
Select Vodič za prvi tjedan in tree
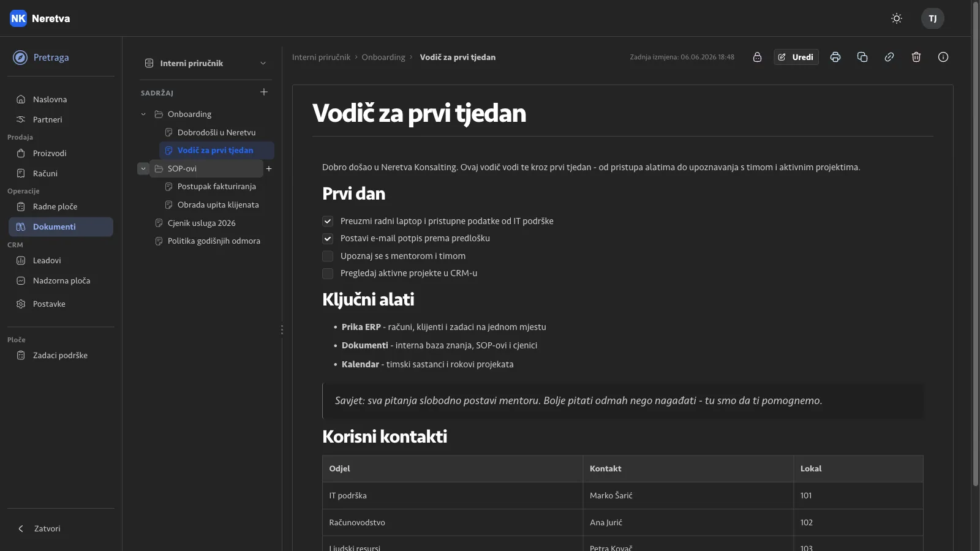(x=216, y=150)
